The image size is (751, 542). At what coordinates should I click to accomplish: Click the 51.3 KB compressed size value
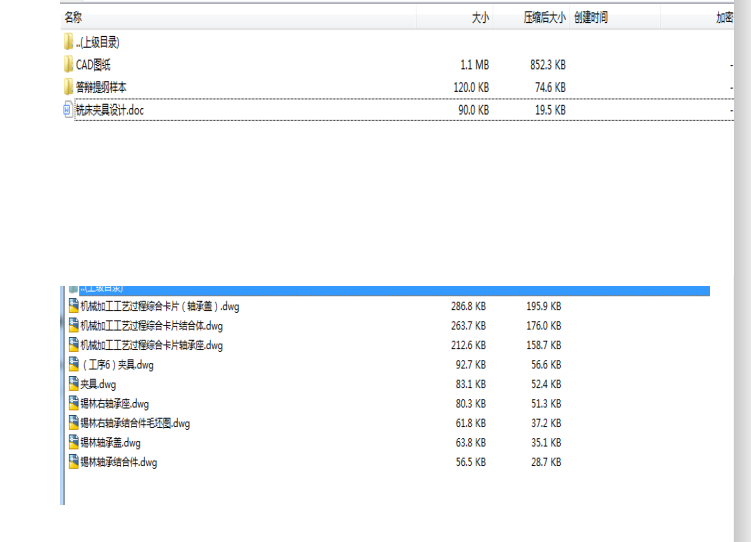[546, 404]
